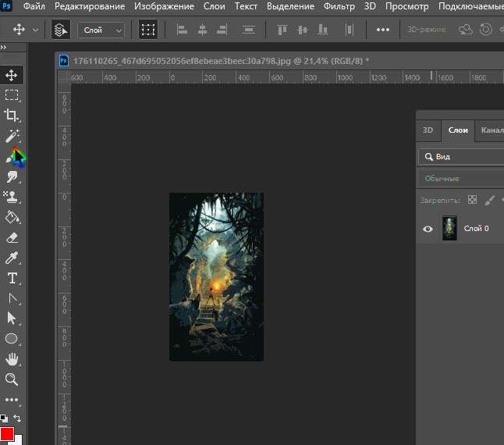The image size is (504, 445).
Task: Select the Eraser tool
Action: (x=12, y=238)
